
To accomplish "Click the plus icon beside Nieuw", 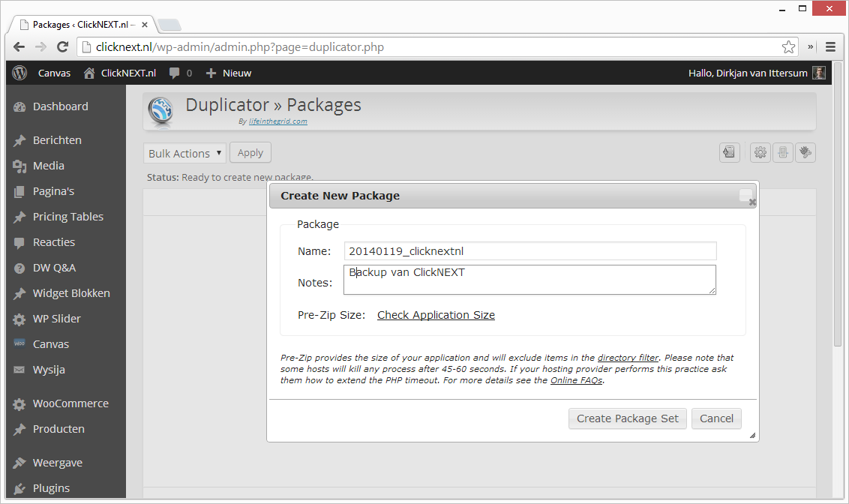I will pos(211,73).
